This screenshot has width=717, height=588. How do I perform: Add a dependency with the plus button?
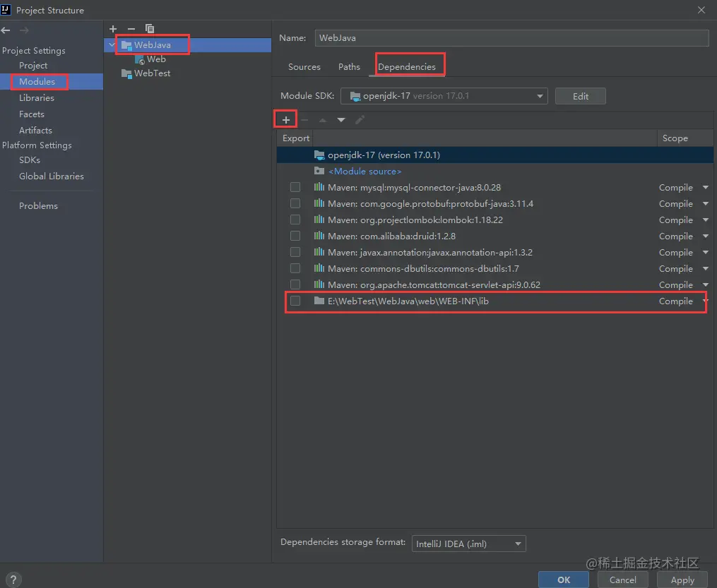286,120
